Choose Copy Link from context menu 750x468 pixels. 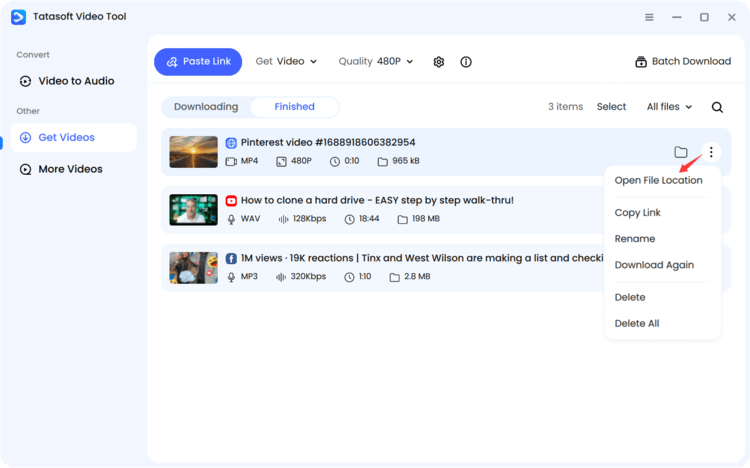[x=637, y=212]
